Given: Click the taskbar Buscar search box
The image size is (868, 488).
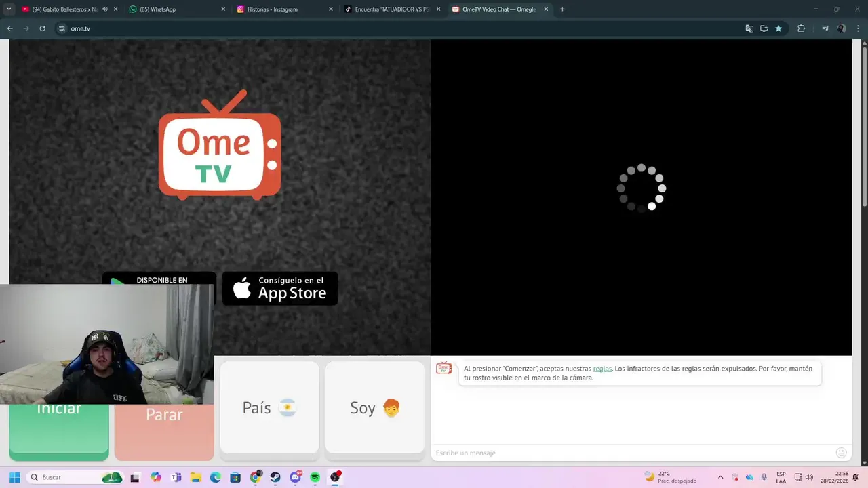Looking at the screenshot, I should click(x=75, y=477).
